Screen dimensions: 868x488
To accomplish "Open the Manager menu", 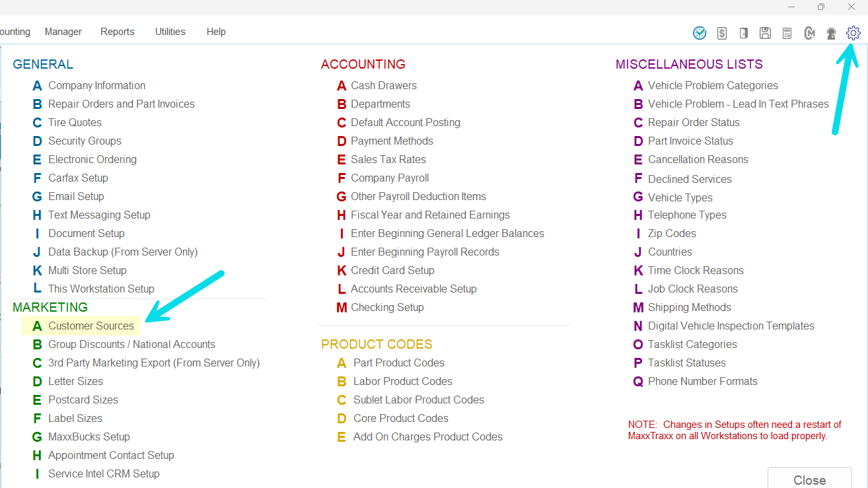I will 63,32.
